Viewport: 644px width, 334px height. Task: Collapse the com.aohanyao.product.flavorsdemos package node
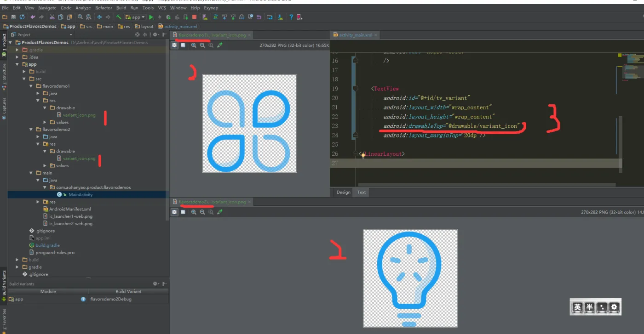tap(45, 187)
